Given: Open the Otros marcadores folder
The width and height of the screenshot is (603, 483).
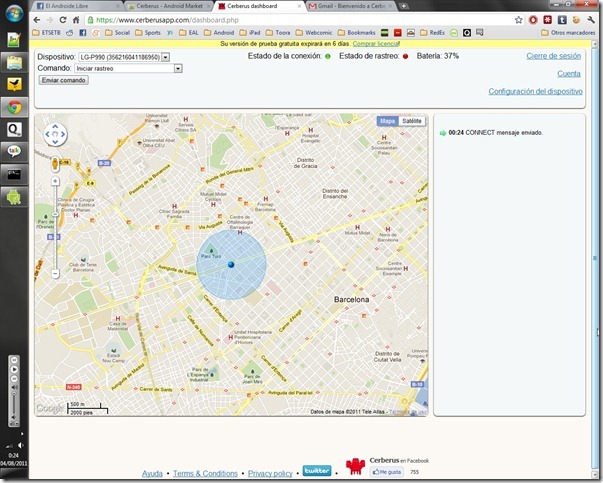Looking at the screenshot, I should pyautogui.click(x=568, y=33).
